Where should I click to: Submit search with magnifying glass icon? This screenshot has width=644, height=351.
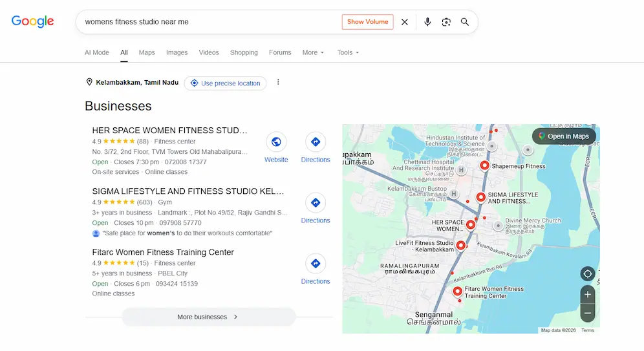(x=464, y=22)
